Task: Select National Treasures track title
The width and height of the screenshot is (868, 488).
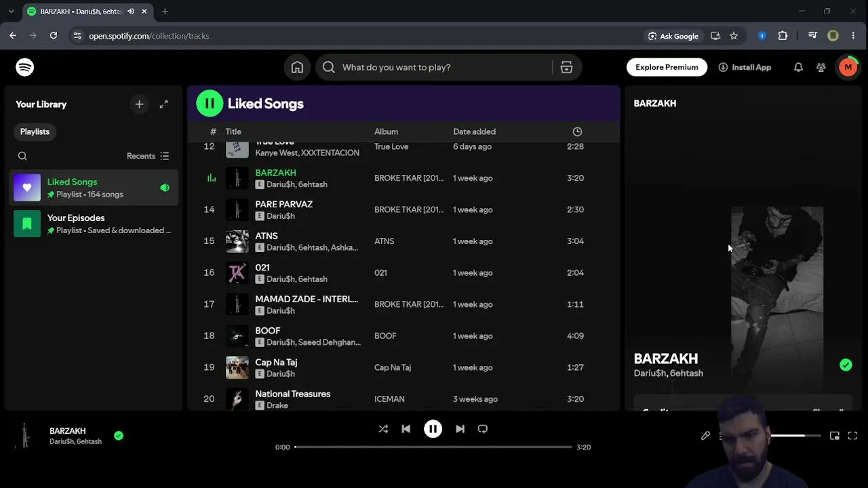Action: [x=293, y=394]
